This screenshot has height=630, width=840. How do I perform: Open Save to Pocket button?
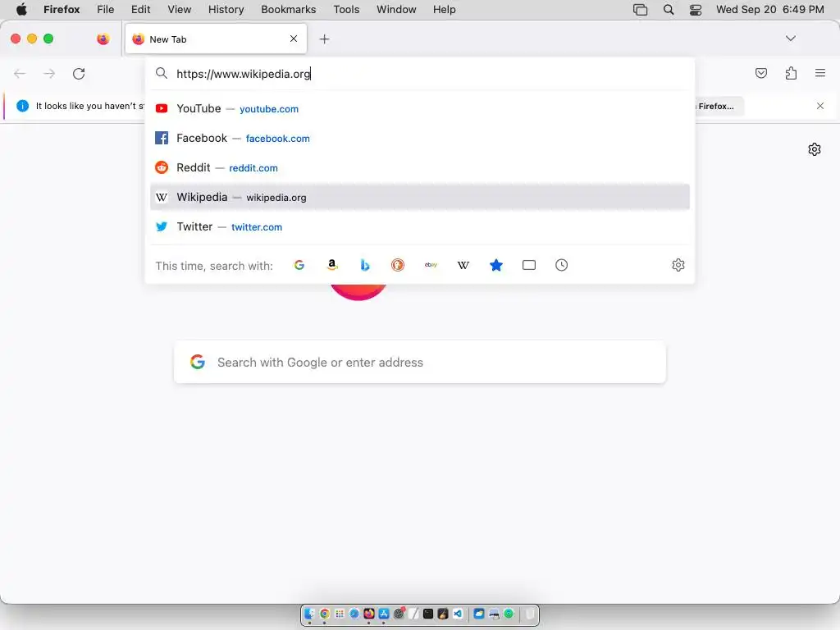click(x=761, y=73)
